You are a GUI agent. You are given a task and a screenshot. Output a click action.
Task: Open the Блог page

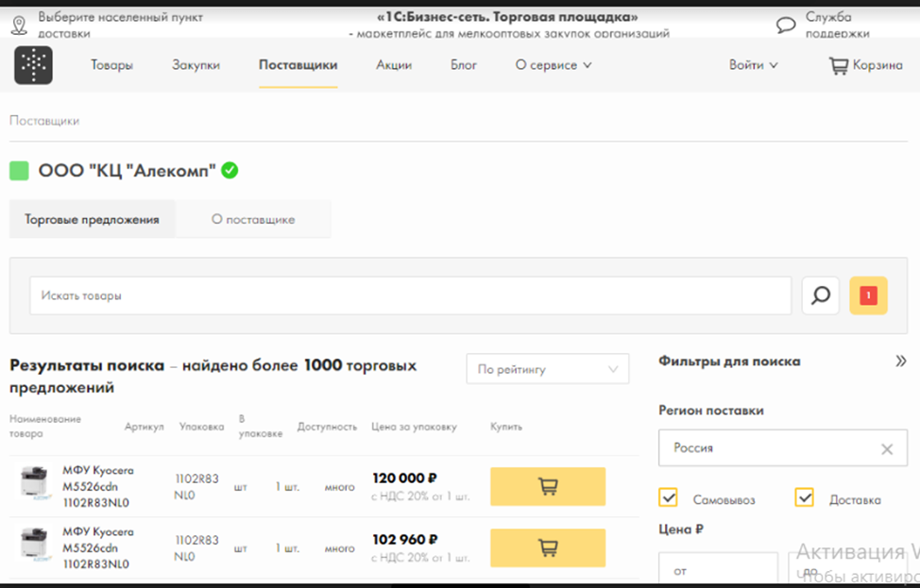(x=464, y=65)
